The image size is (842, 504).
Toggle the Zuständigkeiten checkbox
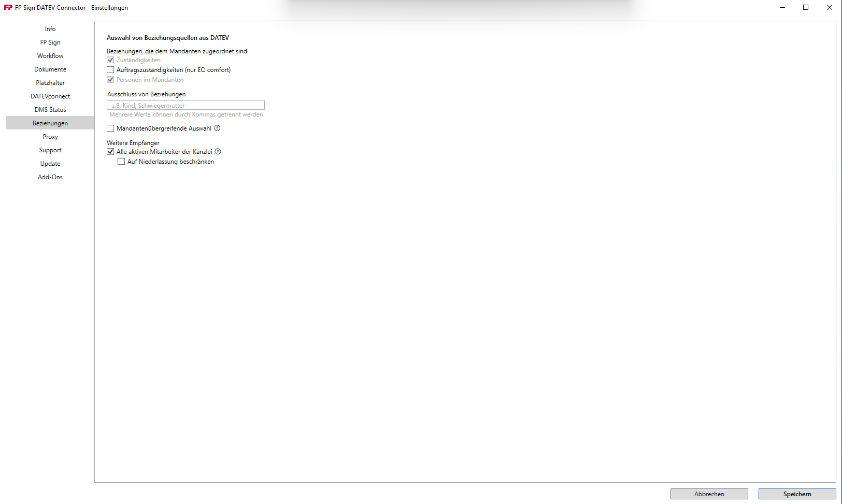(110, 60)
